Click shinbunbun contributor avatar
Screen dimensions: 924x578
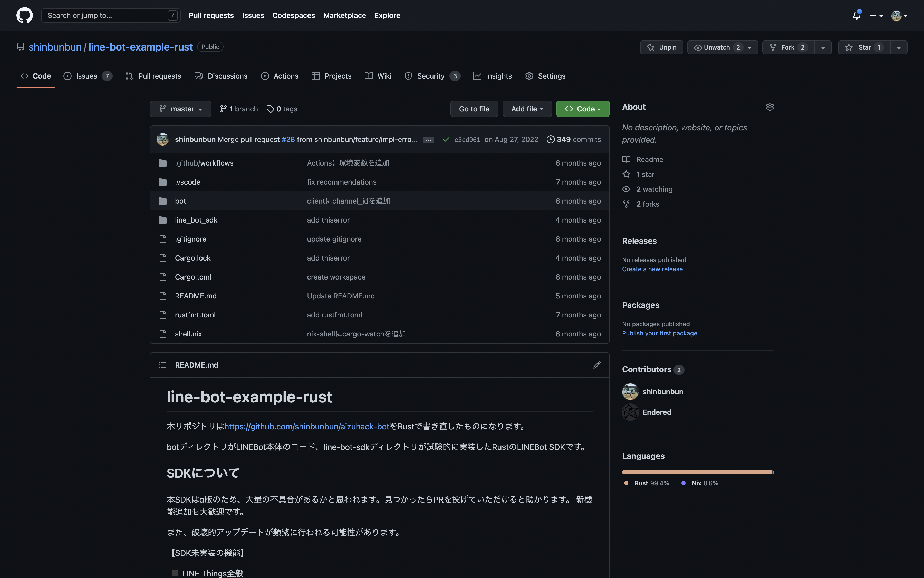pyautogui.click(x=630, y=391)
